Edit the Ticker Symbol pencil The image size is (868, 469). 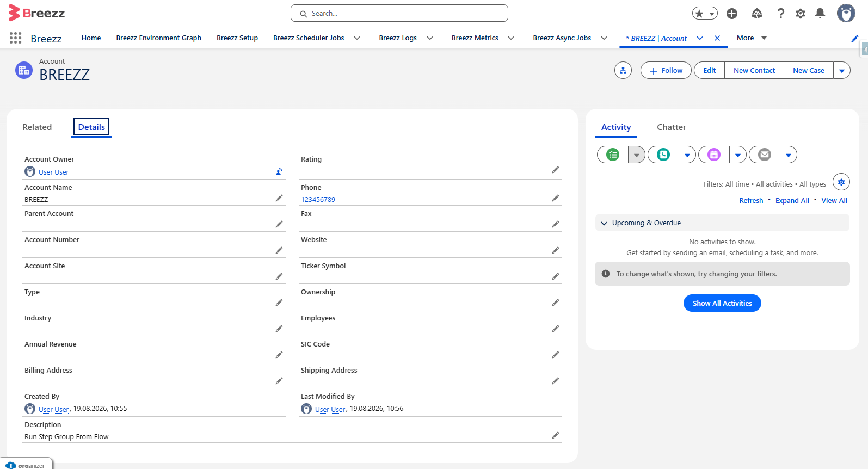point(556,276)
